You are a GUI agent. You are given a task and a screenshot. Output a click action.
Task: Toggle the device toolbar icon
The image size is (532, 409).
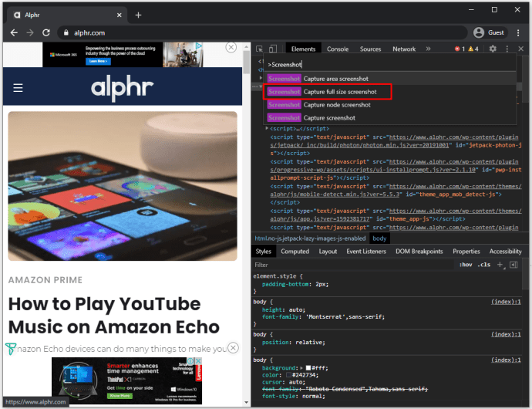point(273,49)
